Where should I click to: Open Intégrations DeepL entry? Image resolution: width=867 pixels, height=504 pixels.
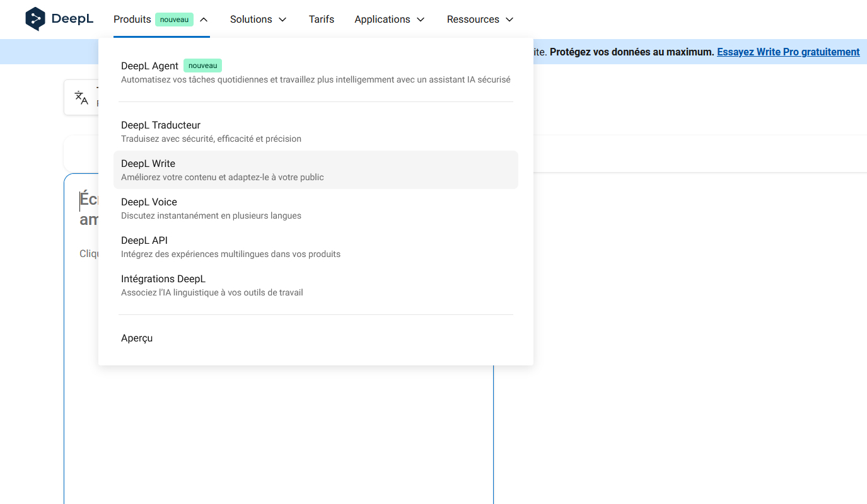(x=163, y=279)
